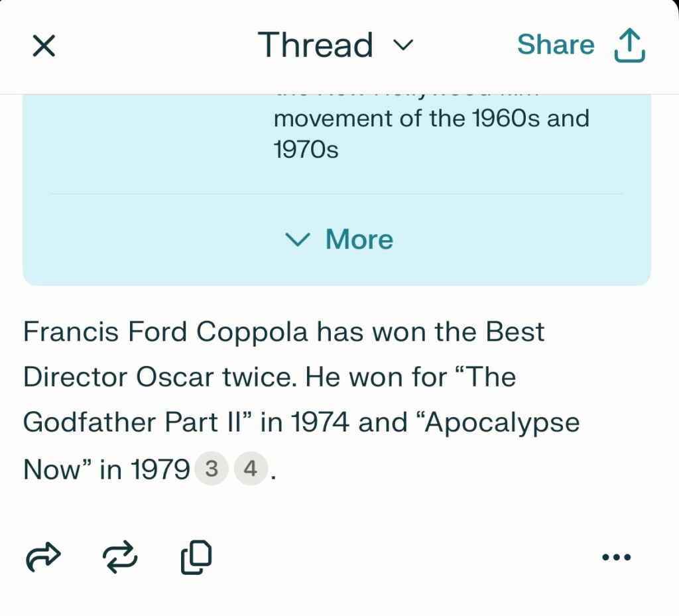Image resolution: width=679 pixels, height=616 pixels.
Task: Expand the card with the More chevron
Action: (298, 239)
